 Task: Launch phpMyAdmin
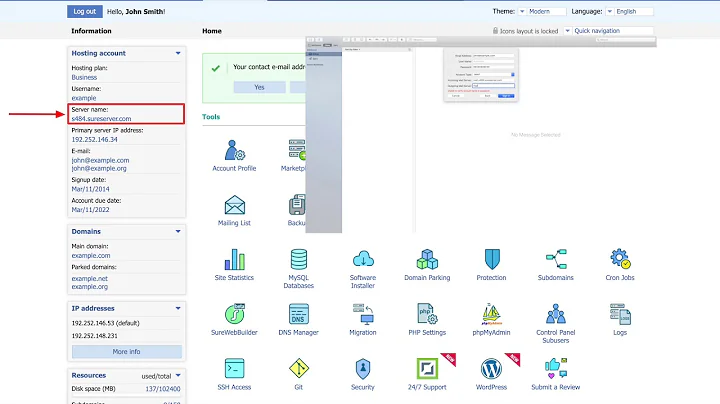(491, 320)
